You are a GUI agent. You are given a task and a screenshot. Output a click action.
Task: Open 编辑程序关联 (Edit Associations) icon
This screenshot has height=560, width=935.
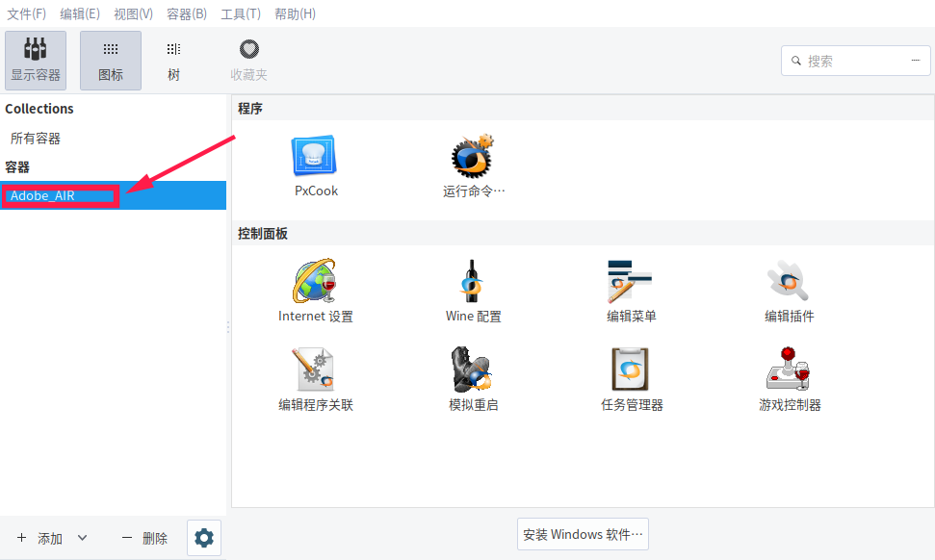click(x=315, y=371)
